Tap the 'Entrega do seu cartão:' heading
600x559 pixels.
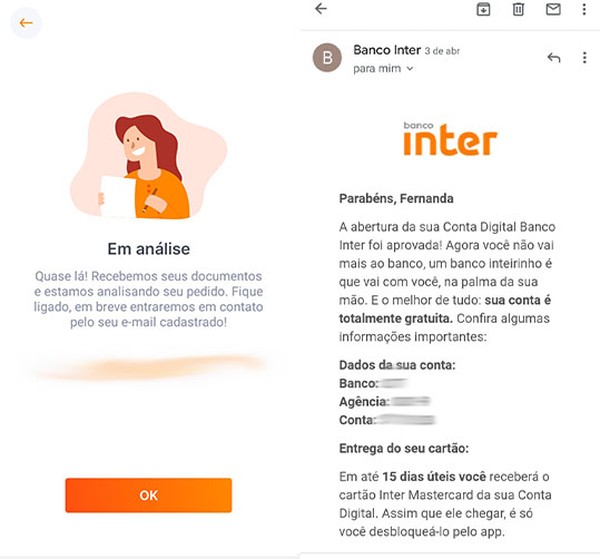(x=404, y=448)
